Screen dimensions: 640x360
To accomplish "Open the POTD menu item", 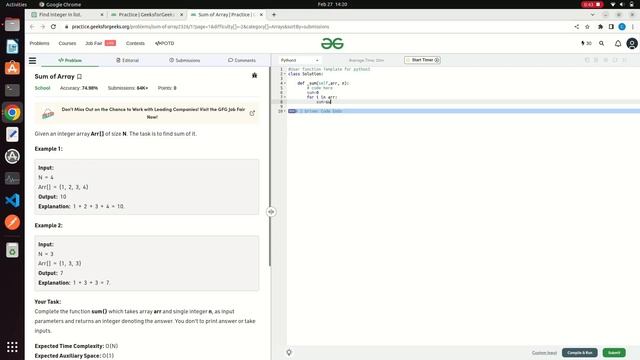I will coord(164,43).
